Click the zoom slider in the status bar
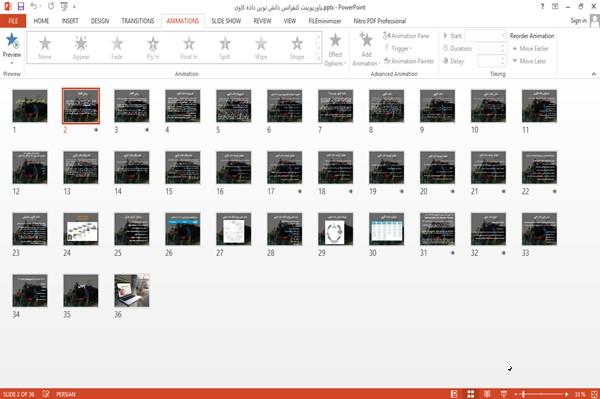 pyautogui.click(x=541, y=394)
